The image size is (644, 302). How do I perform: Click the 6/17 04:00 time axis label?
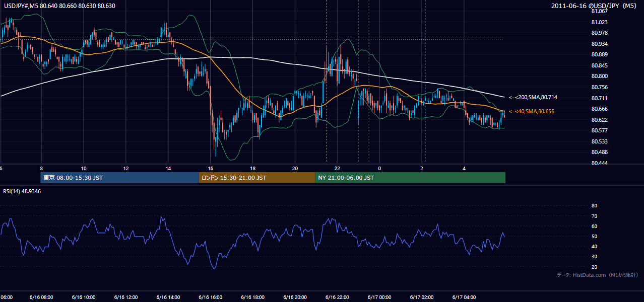pyautogui.click(x=464, y=297)
